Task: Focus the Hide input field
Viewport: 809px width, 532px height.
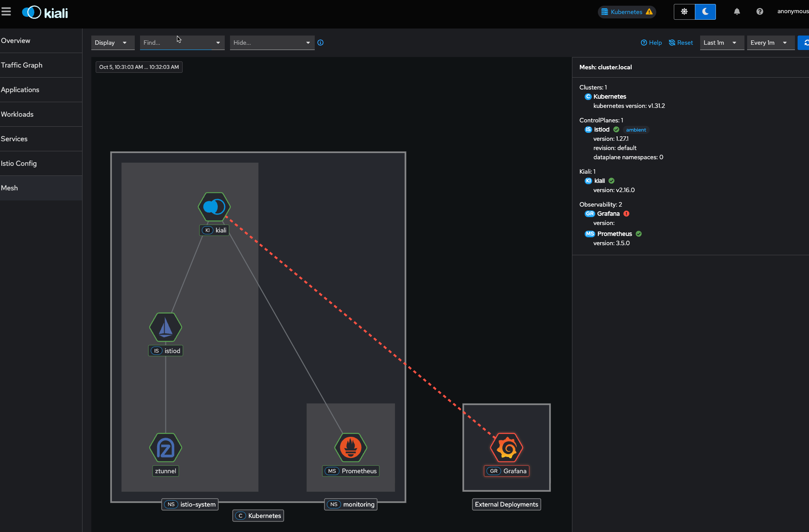Action: (266, 43)
